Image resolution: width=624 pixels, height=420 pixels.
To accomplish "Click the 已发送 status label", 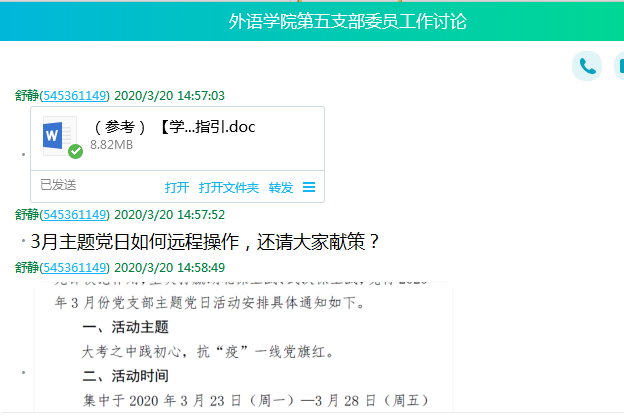I will pos(58,185).
